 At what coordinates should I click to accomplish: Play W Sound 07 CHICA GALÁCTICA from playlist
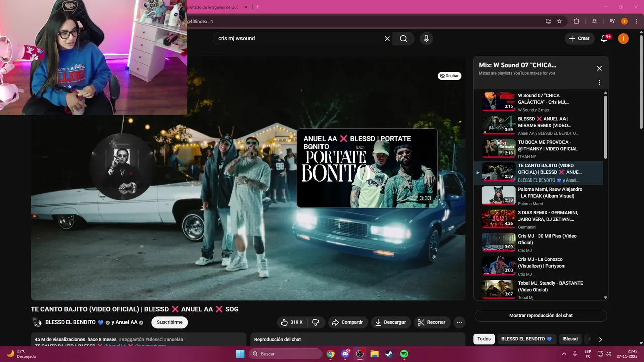[x=538, y=101]
